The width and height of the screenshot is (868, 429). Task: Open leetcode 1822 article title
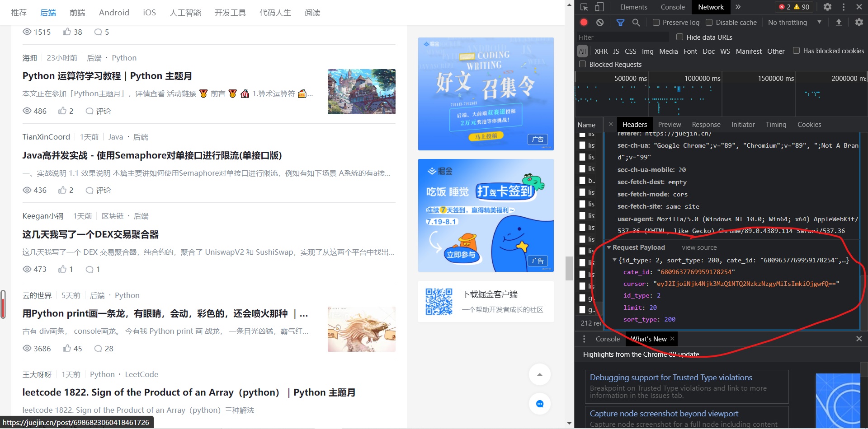pyautogui.click(x=189, y=392)
